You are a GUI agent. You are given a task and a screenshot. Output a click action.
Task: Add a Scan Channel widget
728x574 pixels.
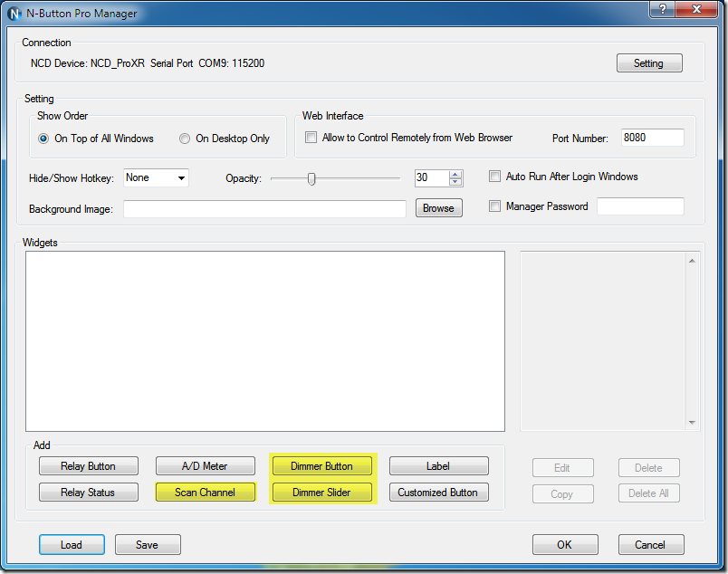click(x=206, y=493)
